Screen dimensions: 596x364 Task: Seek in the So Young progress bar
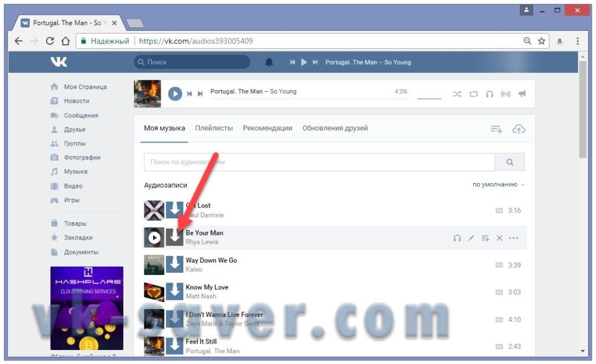click(x=309, y=98)
